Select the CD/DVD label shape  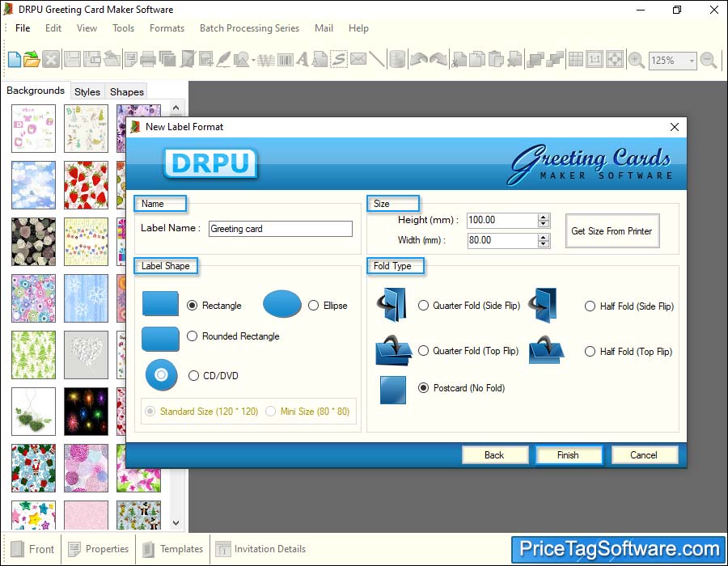point(193,376)
